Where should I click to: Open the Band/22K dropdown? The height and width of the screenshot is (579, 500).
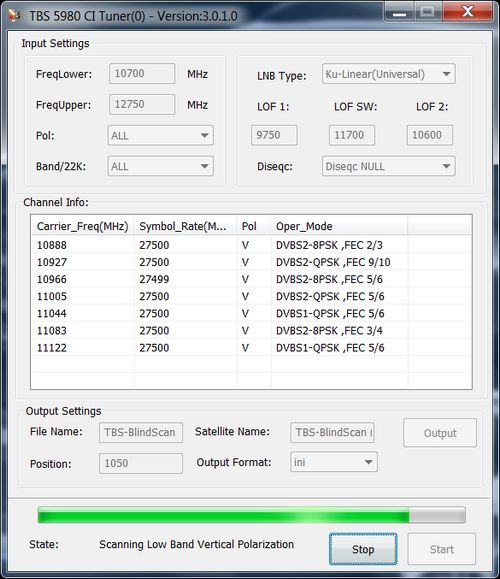point(161,166)
